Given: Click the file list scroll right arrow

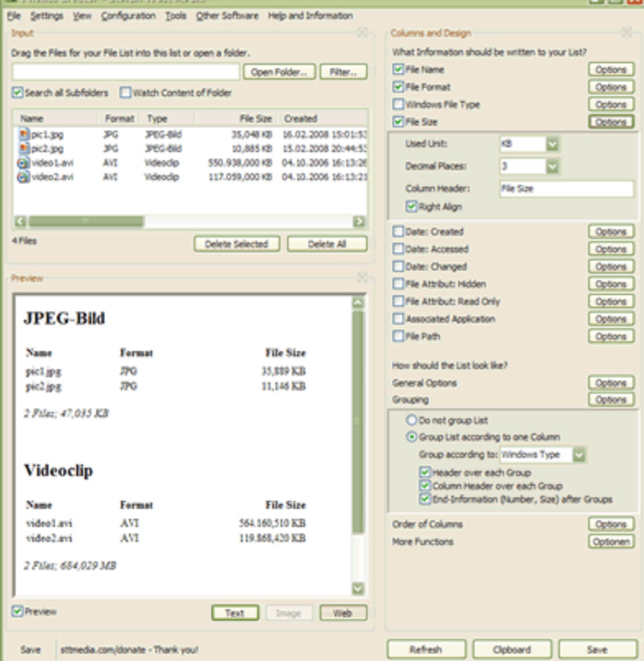Looking at the screenshot, I should click(x=359, y=221).
